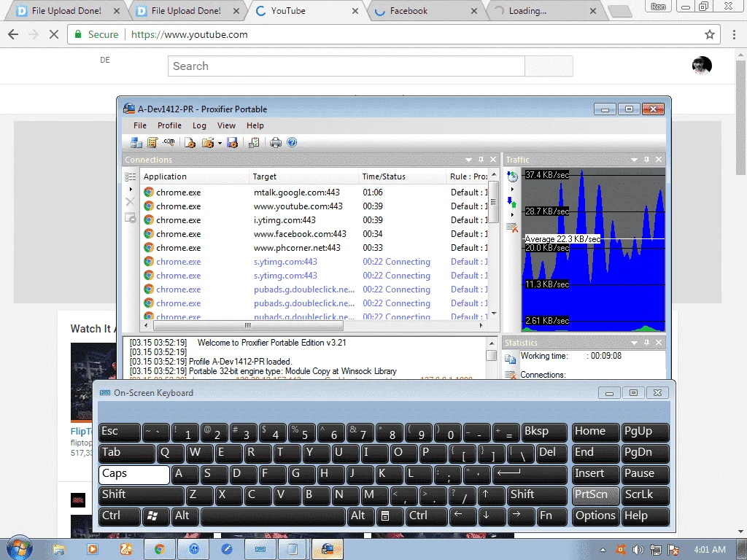Show hidden system tray icons arrow
Image resolution: width=747 pixels, height=560 pixels.
(x=603, y=550)
